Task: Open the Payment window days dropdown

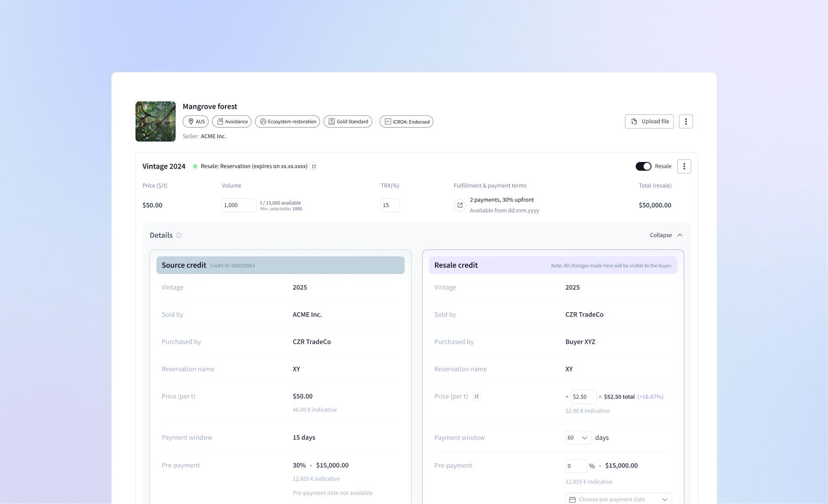Action: tap(578, 437)
